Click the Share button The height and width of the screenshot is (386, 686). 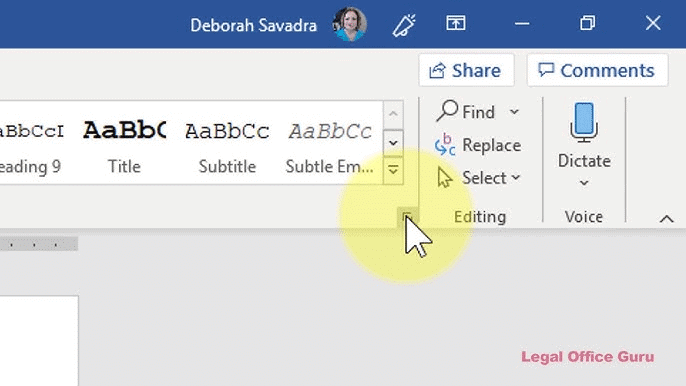click(466, 70)
